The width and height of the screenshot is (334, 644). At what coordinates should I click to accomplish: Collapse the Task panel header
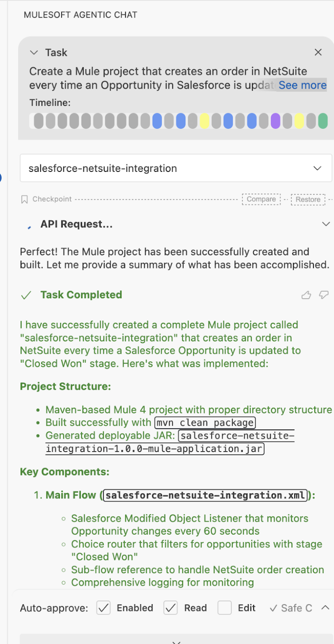34,52
